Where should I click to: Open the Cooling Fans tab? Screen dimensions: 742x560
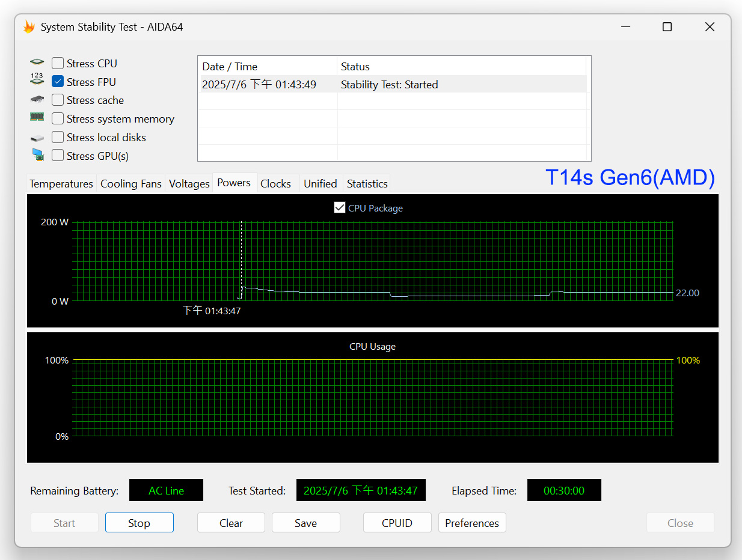[x=130, y=184]
